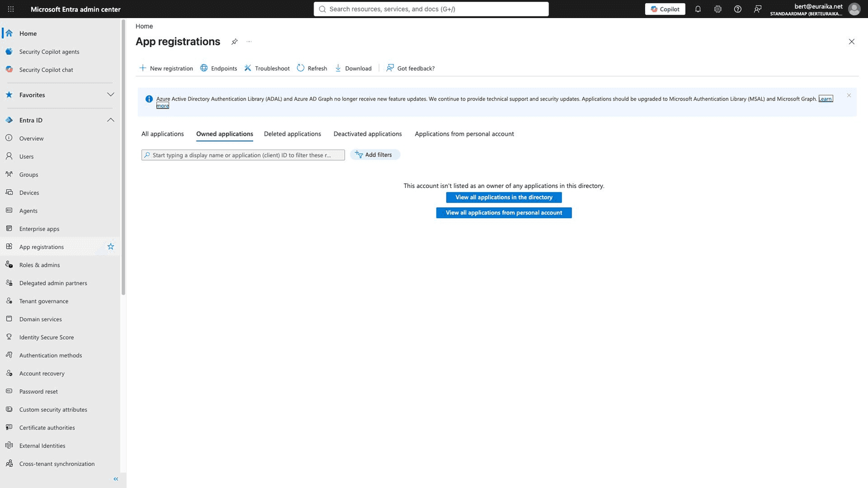Open the ellipsis menu beside page title

[249, 42]
